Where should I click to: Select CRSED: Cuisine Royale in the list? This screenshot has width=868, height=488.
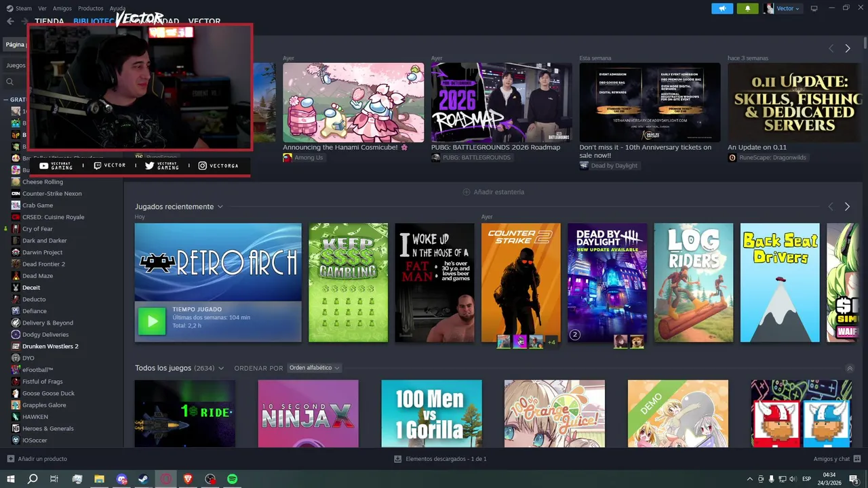click(53, 217)
